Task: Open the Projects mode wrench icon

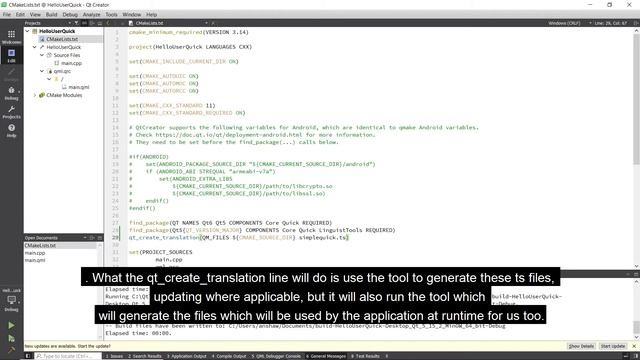Action: click(11, 112)
